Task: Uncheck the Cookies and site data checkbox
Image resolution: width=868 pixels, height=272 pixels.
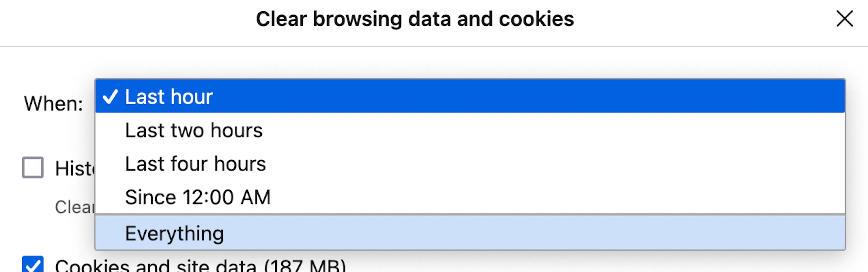Action: pyautogui.click(x=33, y=264)
